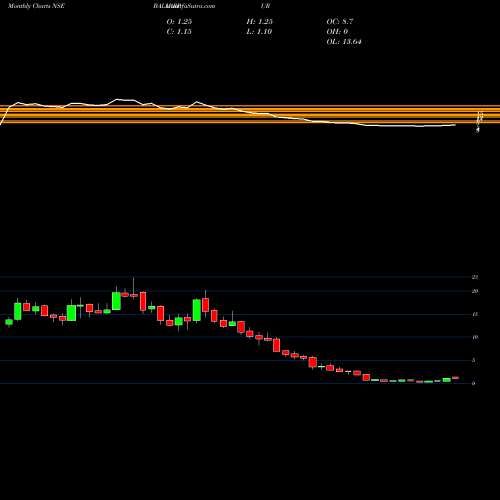
Task: Click the OH: 0 reading
Action: (337, 32)
